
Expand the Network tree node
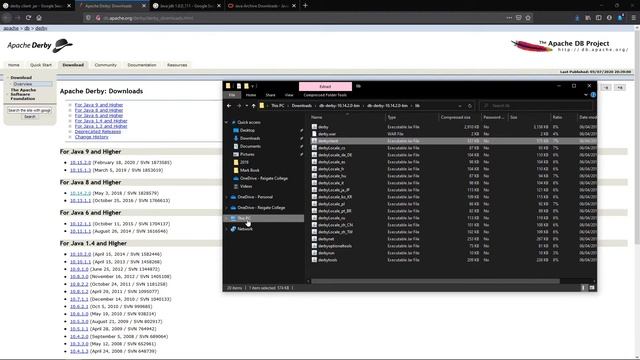pyautogui.click(x=227, y=229)
